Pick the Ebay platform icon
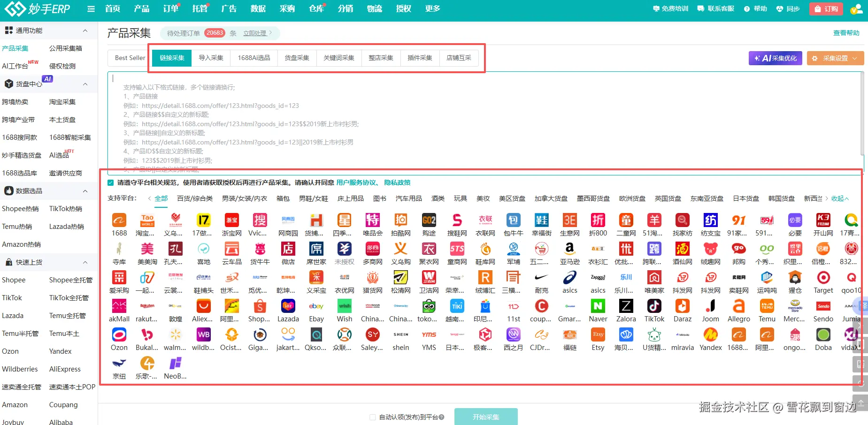The width and height of the screenshot is (868, 425). pyautogui.click(x=316, y=306)
